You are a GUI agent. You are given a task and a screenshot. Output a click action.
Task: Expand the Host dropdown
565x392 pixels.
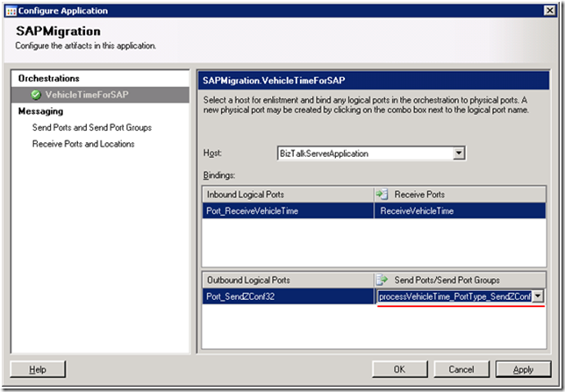click(458, 153)
